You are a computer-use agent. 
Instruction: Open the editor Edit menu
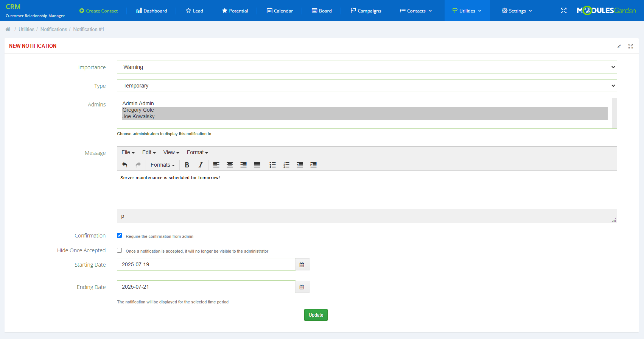click(x=149, y=152)
